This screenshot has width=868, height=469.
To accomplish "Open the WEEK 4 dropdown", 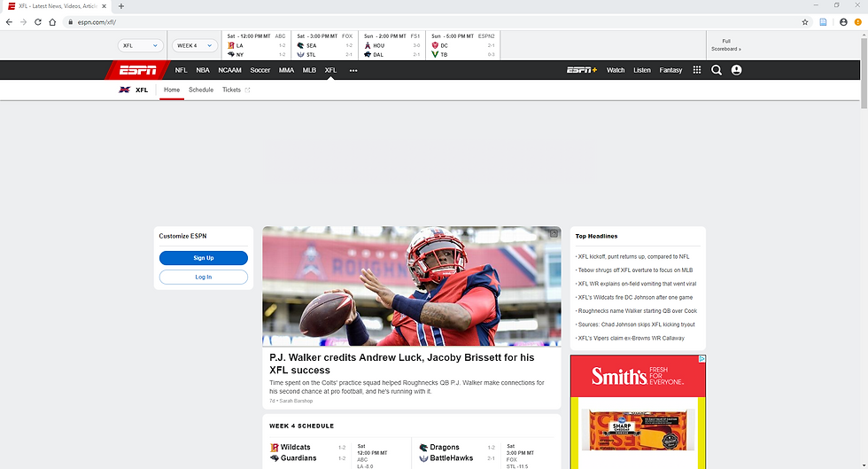I will [194, 45].
